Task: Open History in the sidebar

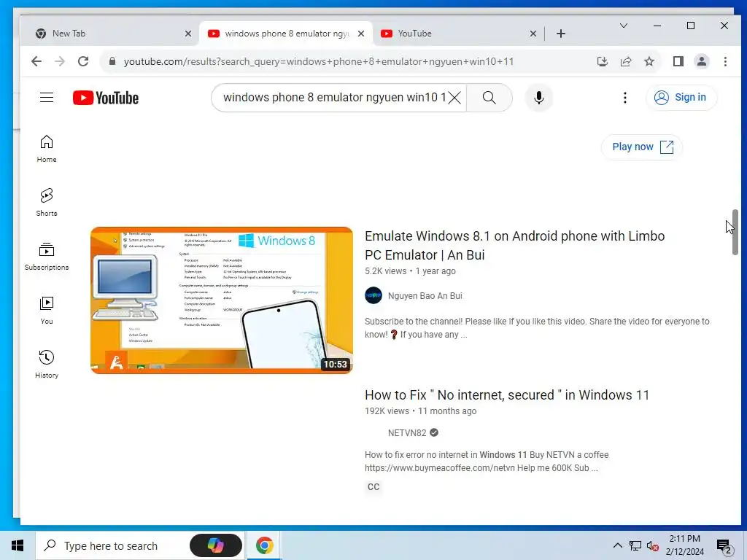Action: coord(47,365)
